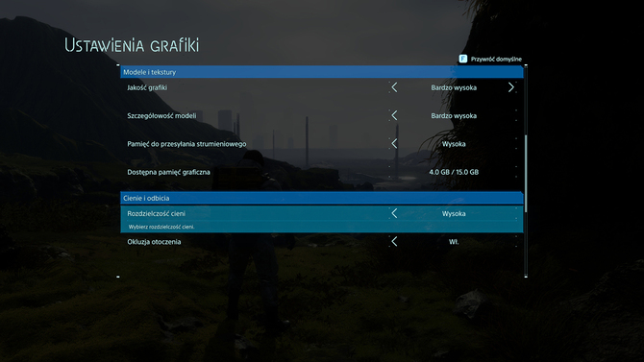Click the 4.0 GB / 15.0 GB memory readout
Screen dimensions: 644x362
(x=454, y=172)
